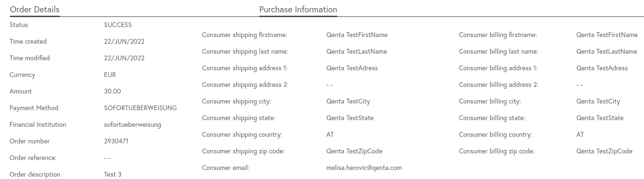Click the SOFORTUEBERWEISUNG payment method value
The image size is (644, 179).
coord(140,108)
